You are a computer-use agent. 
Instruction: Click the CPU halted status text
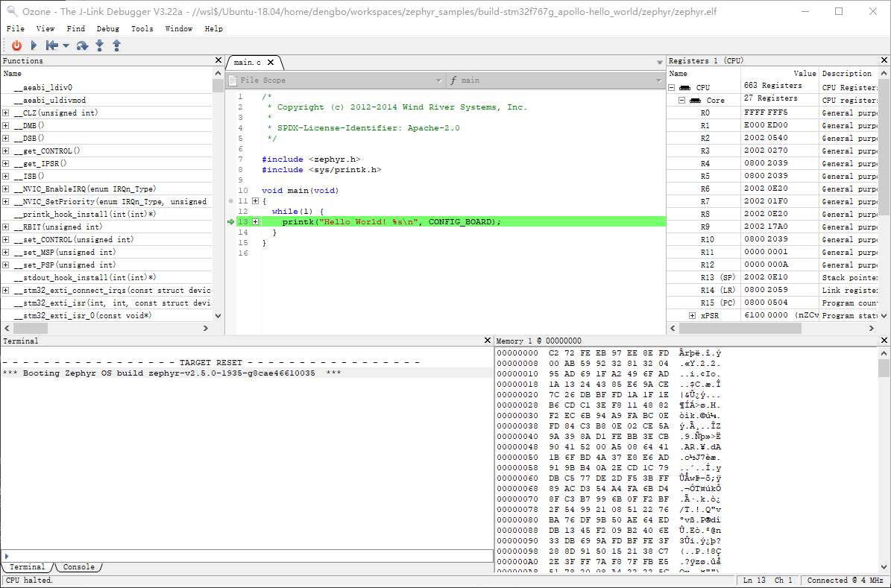29,580
